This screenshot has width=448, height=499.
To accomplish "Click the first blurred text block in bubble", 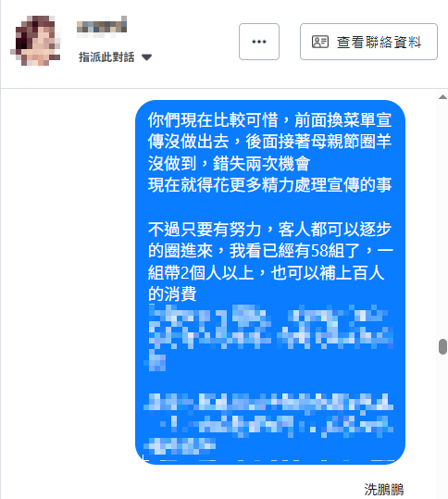I will (270, 337).
